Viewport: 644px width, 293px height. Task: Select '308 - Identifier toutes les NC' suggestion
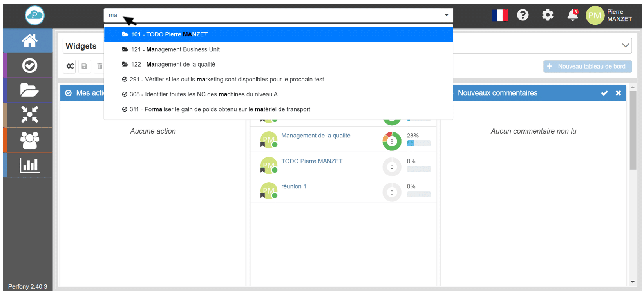(x=203, y=94)
